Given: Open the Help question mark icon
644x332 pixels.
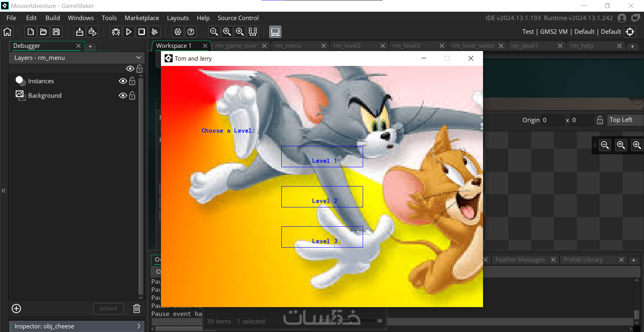Looking at the screenshot, I should [191, 32].
